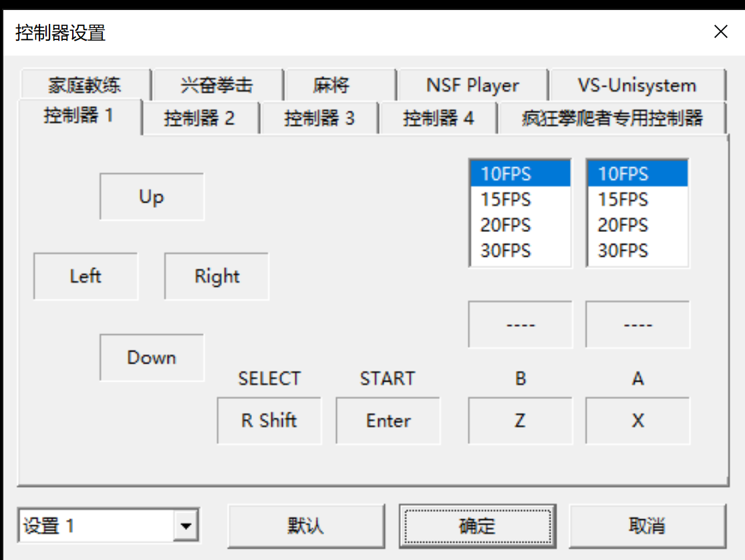This screenshot has width=745, height=560.
Task: Open the 控制器 3 tab
Action: click(319, 118)
